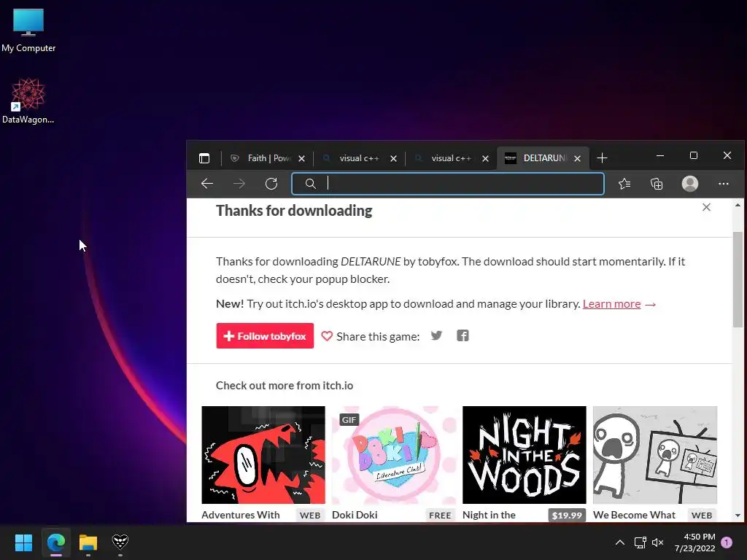Dismiss the Thanks for downloading dialog
Viewport: 747px width, 560px height.
tap(706, 207)
